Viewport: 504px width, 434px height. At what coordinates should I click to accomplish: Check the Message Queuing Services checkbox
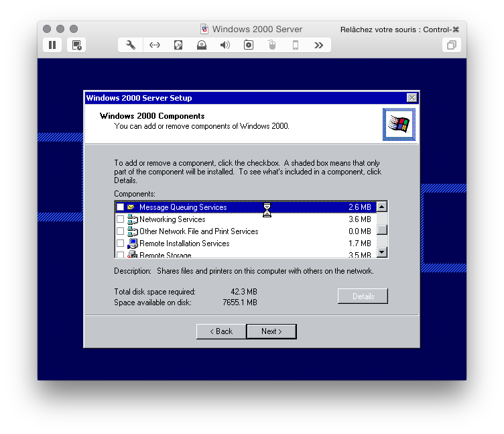click(x=120, y=207)
